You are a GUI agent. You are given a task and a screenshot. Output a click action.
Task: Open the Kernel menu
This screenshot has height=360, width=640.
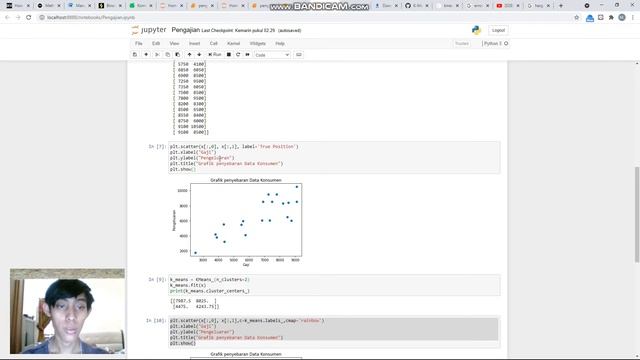[x=233, y=43]
